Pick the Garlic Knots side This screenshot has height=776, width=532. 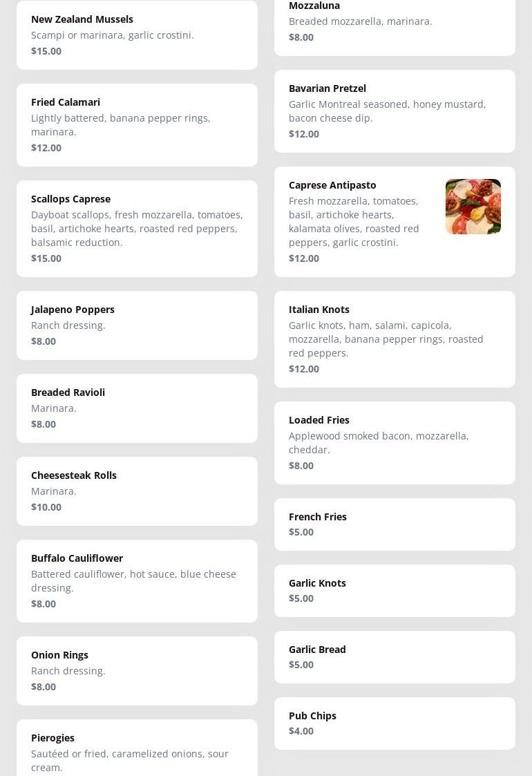[394, 590]
